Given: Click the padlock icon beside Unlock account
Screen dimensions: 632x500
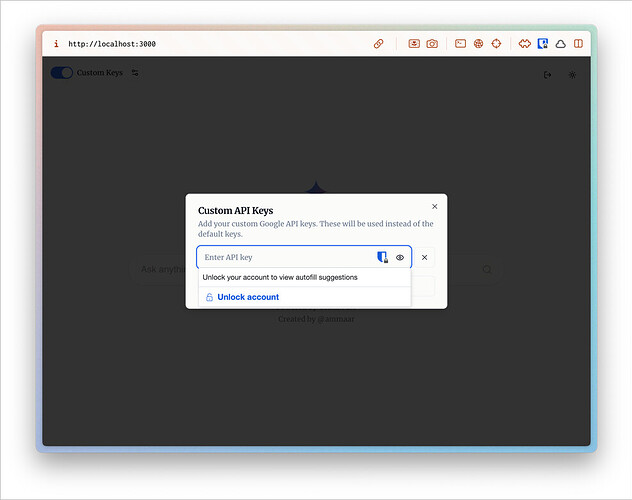Looking at the screenshot, I should tap(209, 297).
